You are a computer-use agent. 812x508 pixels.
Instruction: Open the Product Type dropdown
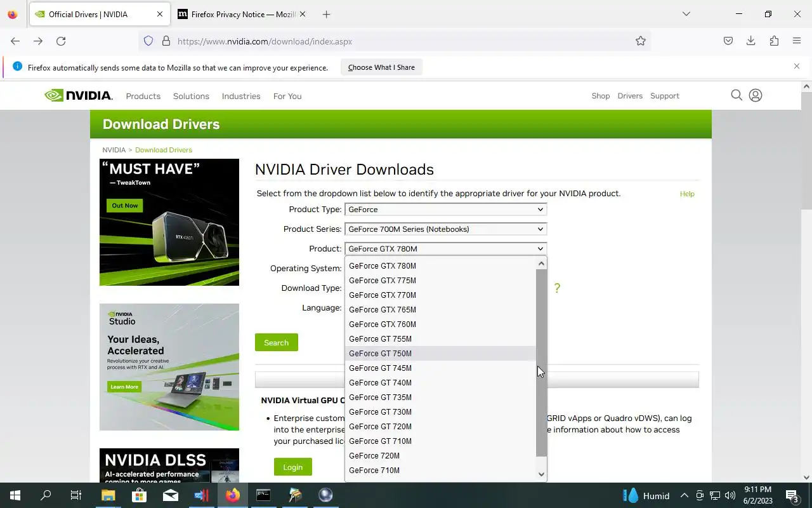[x=445, y=210]
